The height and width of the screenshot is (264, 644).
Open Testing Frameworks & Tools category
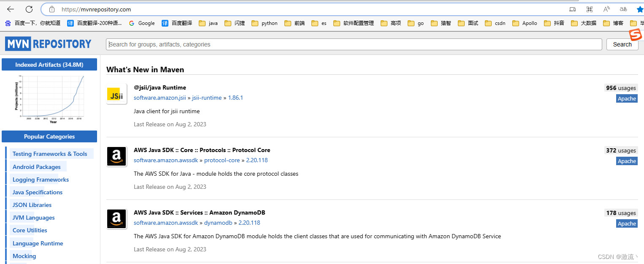pos(50,154)
